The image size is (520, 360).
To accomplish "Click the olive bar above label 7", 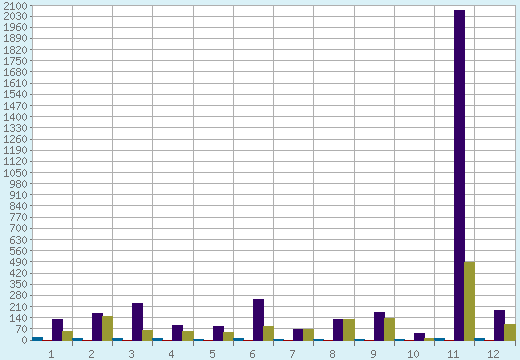I will (308, 335).
